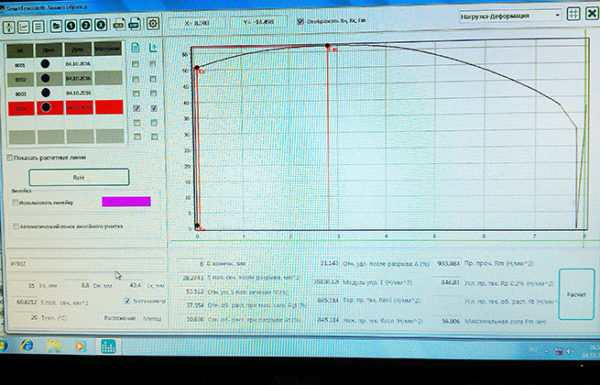
Task: Click the black color dot in row 0001
Action: [45, 64]
